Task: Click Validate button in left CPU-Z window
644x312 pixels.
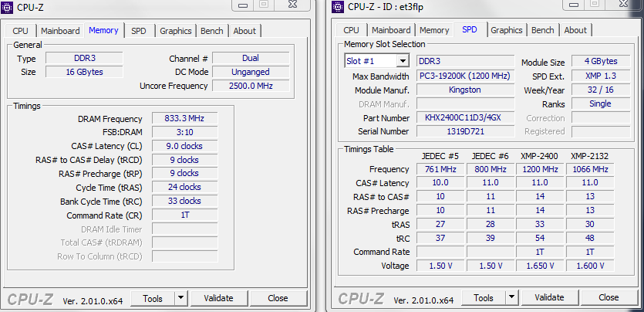Action: 218,298
